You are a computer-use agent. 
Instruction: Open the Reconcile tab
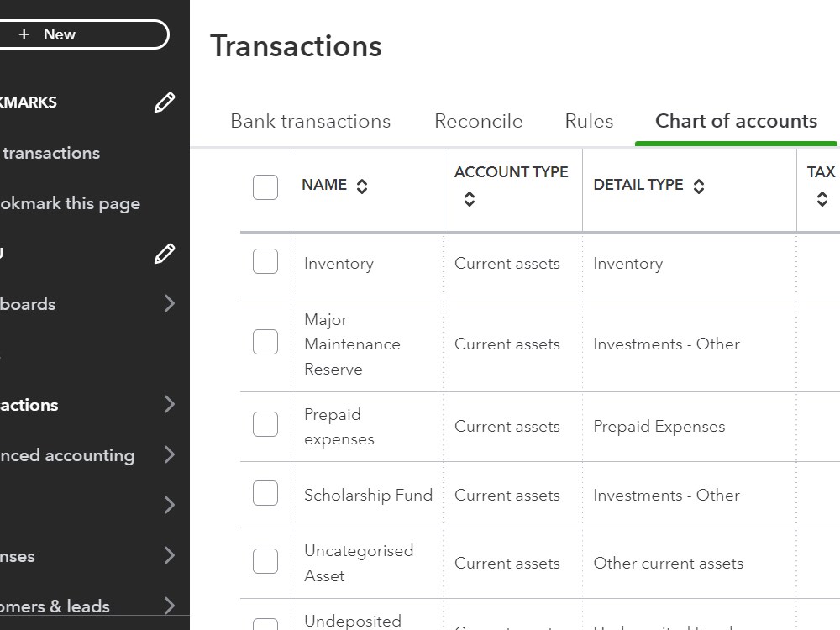479,121
